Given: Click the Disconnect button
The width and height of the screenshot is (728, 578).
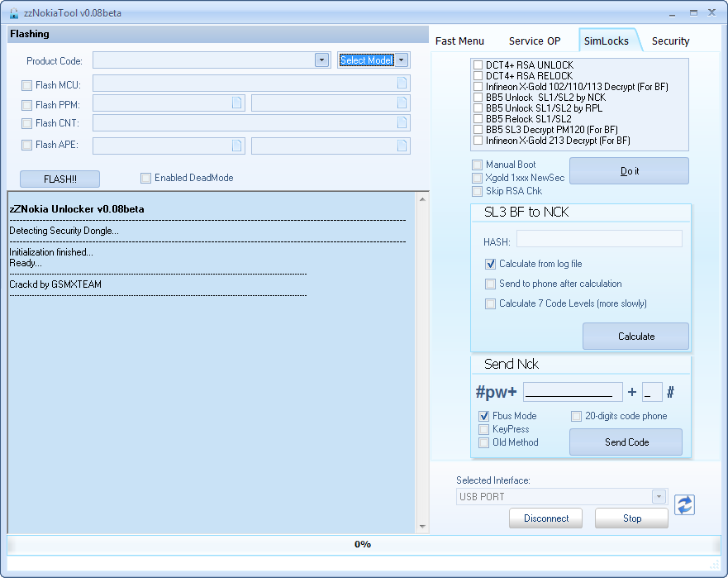Looking at the screenshot, I should (x=545, y=518).
